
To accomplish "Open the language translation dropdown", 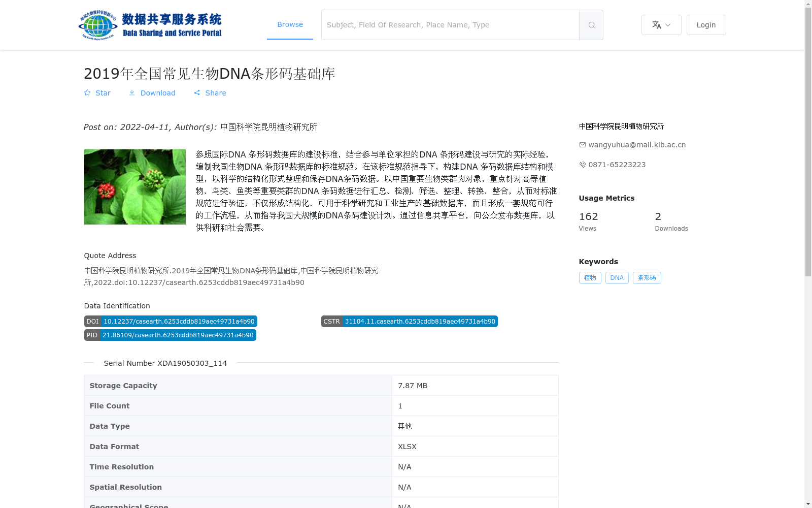I will click(661, 25).
